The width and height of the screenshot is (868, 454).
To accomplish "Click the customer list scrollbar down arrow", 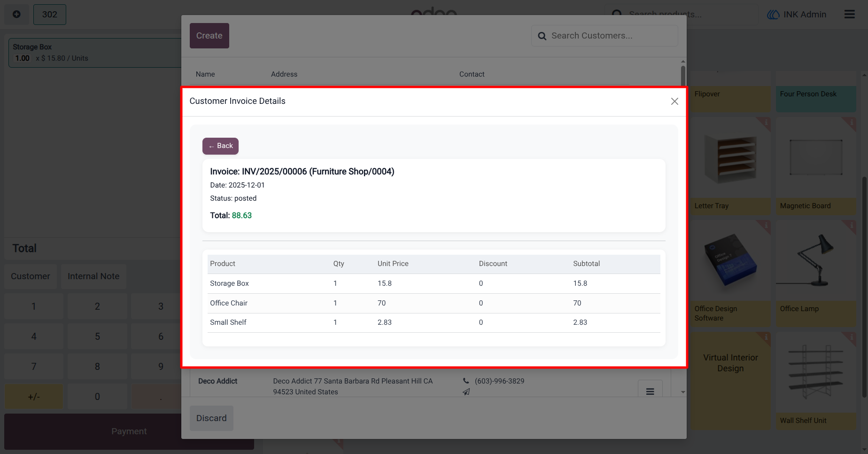I will (x=683, y=392).
